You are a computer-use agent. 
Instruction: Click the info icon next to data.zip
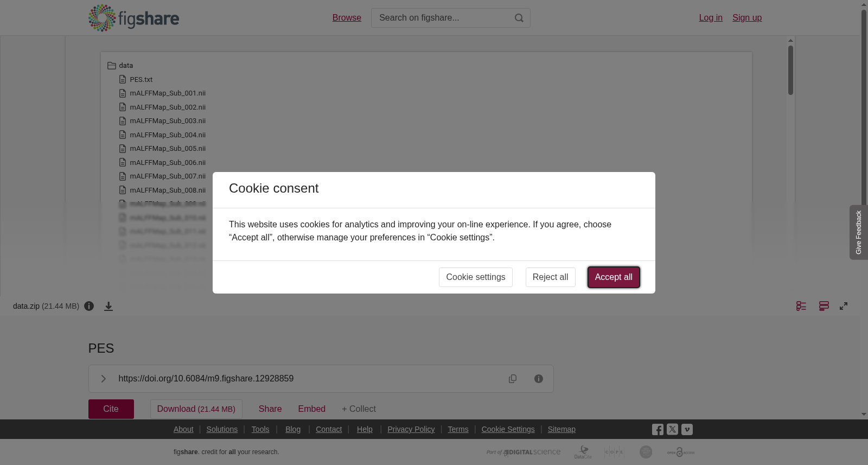89,306
